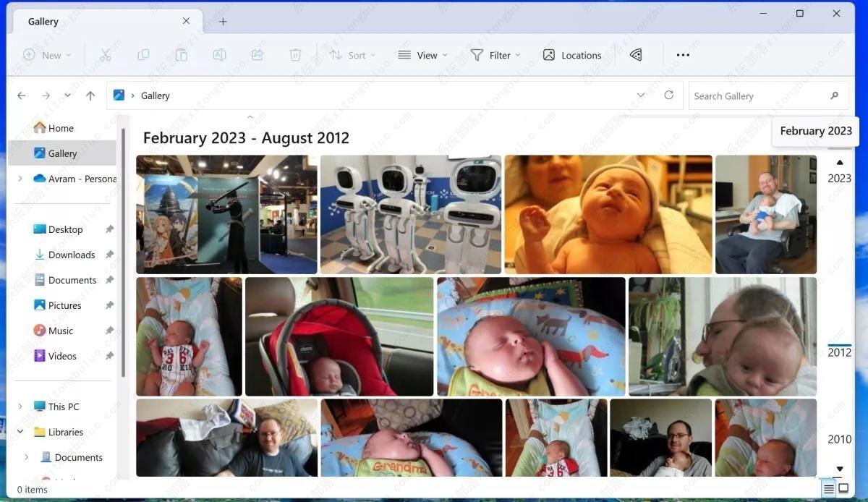Viewport: 868px width, 502px height.
Task: Open Downloads in the sidebar
Action: (x=71, y=255)
